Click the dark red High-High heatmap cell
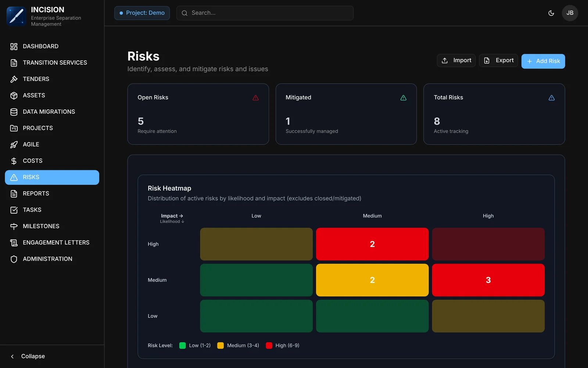Screen dimensions: 588x368 pyautogui.click(x=488, y=244)
